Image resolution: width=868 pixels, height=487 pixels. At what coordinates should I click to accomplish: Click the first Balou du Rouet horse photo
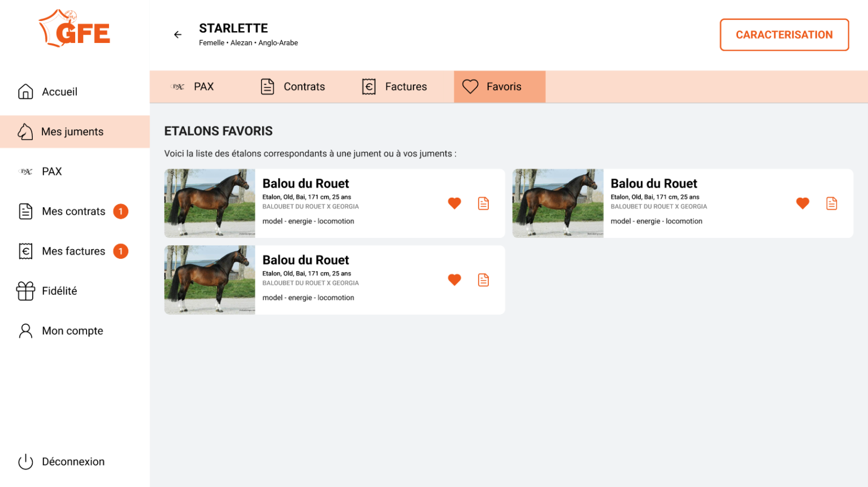(x=210, y=203)
